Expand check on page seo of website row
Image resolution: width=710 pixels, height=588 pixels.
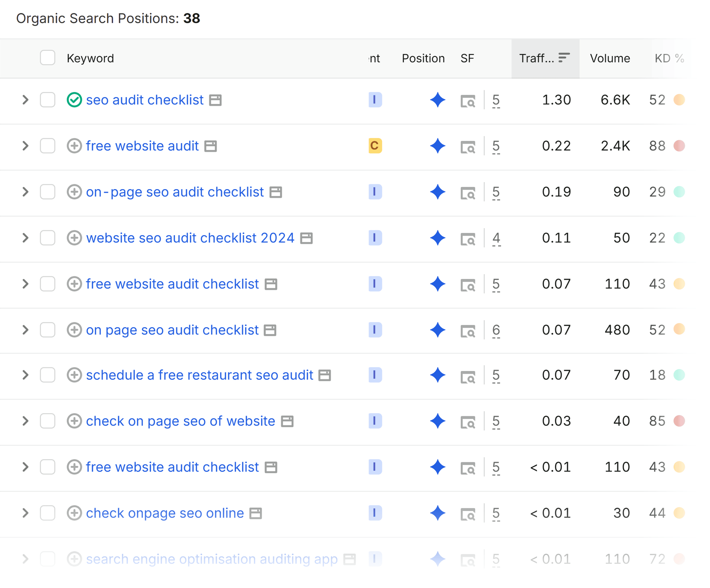[25, 421]
